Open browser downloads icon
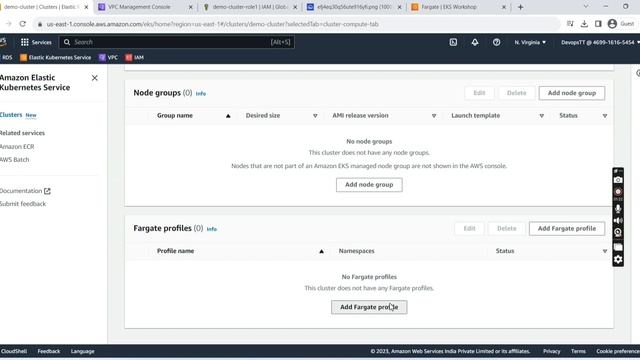Screen dimensions: 640x360 (x=584, y=24)
